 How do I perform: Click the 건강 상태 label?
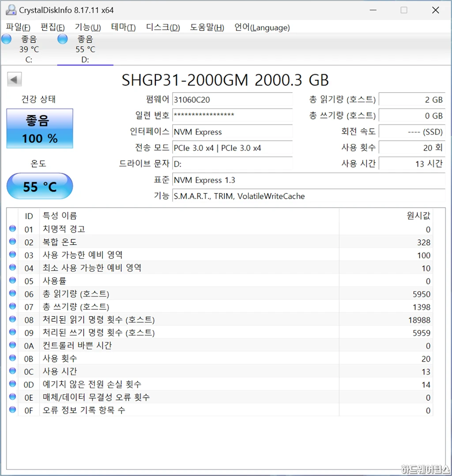pos(38,99)
